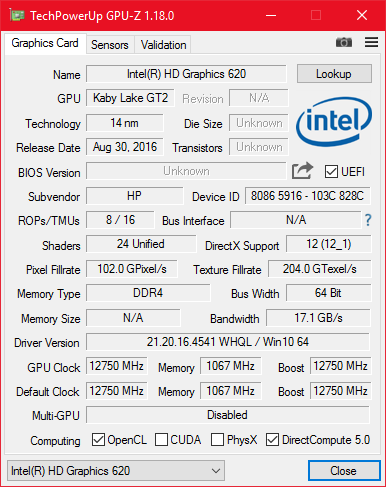Toggle the UEFI checkbox

click(331, 172)
